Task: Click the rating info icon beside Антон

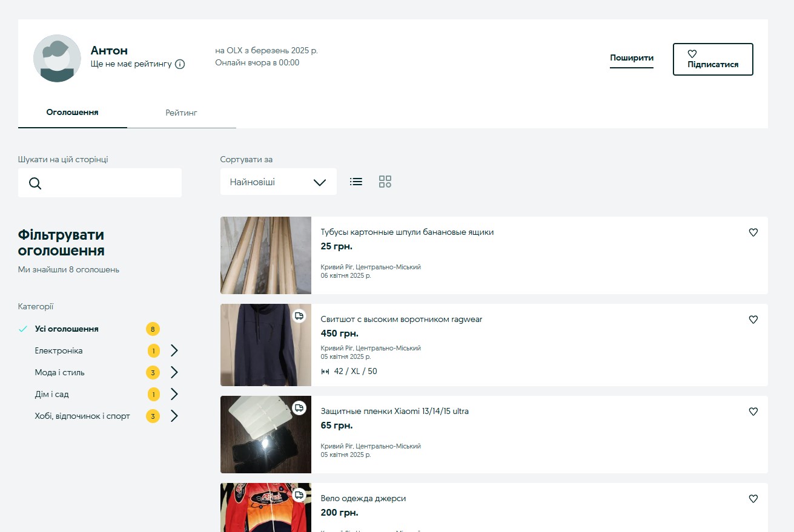Action: tap(180, 64)
